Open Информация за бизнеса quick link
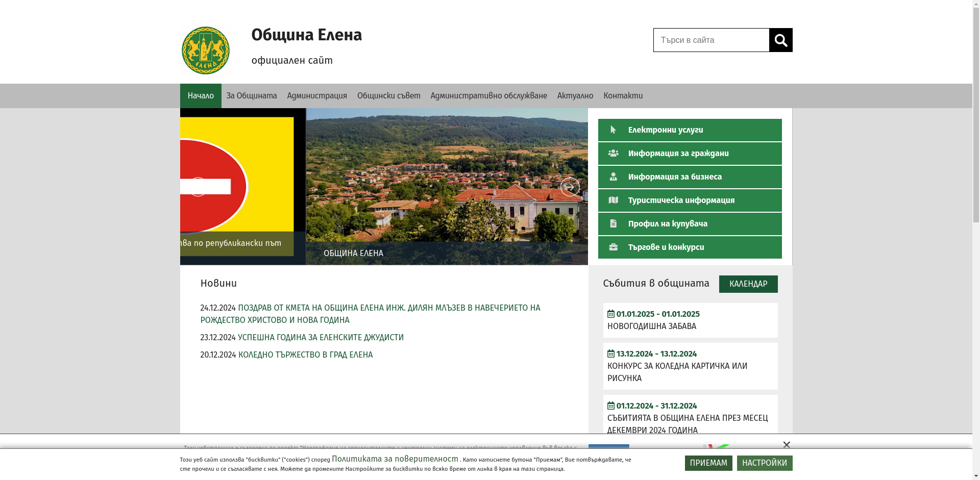The height and width of the screenshot is (480, 980). tap(690, 177)
